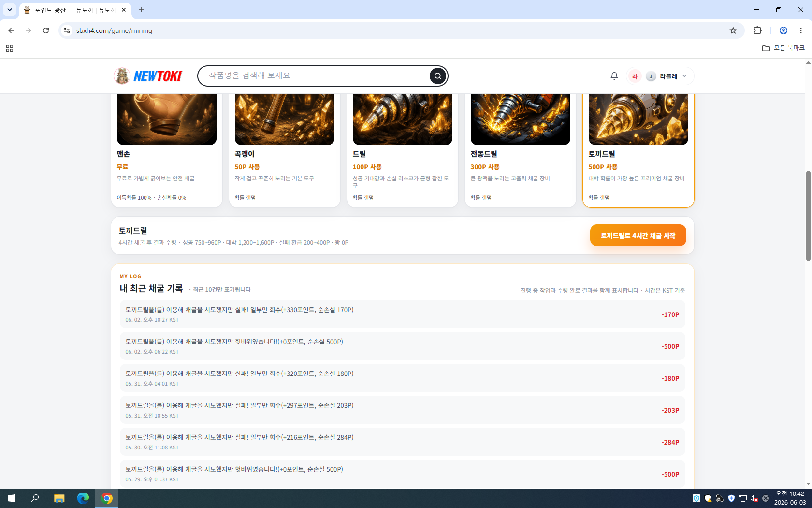Open Chrome extensions puzzle icon
Viewport: 812px width, 508px height.
click(x=758, y=30)
